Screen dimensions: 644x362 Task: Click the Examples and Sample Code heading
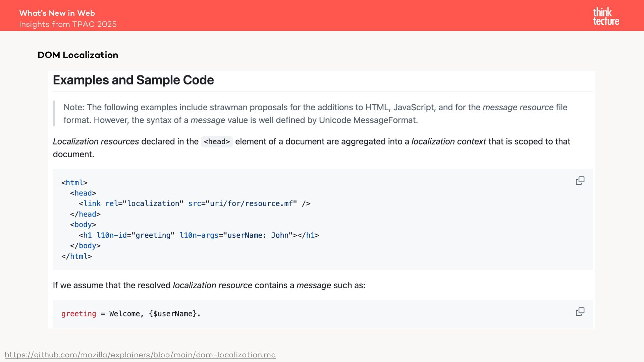point(133,80)
